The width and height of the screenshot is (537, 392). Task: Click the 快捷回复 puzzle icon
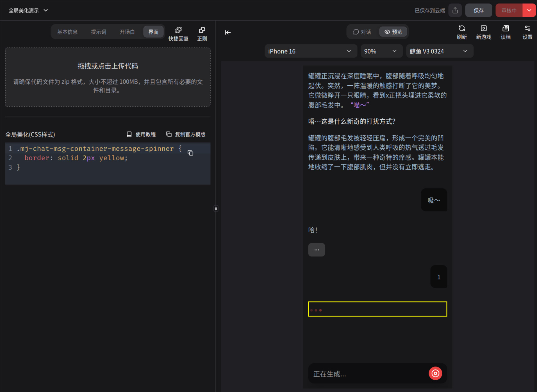tap(178, 30)
